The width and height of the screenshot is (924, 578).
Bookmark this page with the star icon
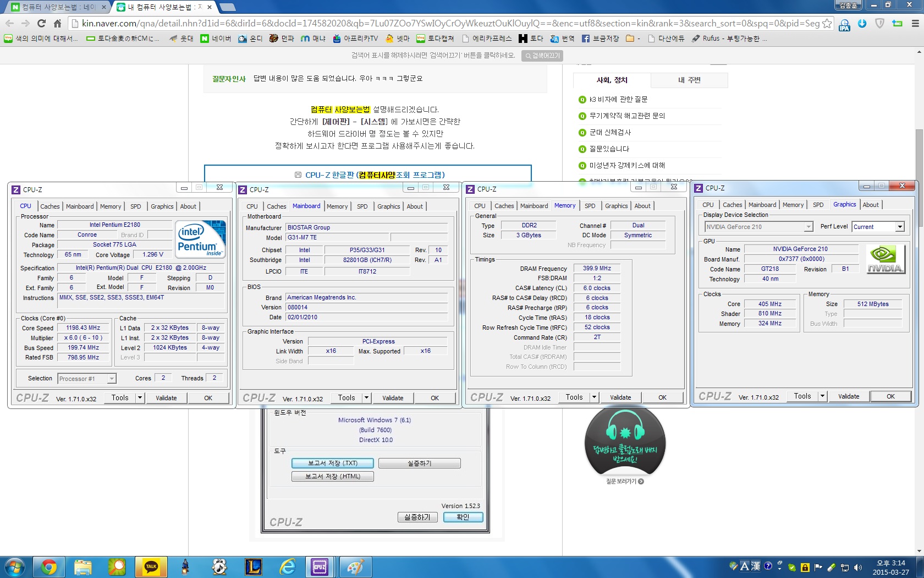pyautogui.click(x=827, y=23)
